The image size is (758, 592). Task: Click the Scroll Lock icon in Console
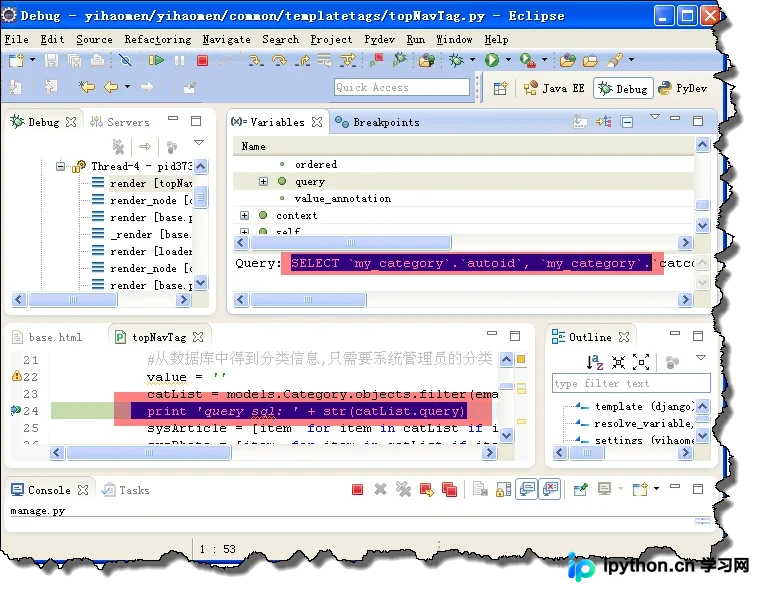coord(503,490)
